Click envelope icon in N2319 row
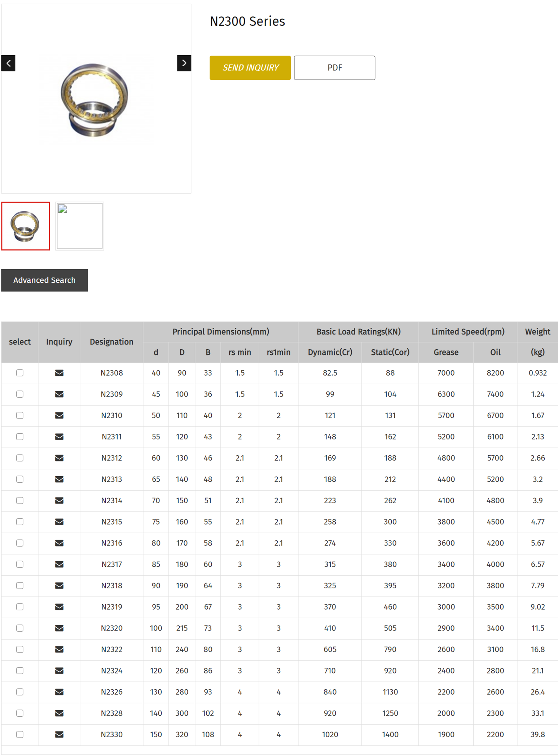The height and width of the screenshot is (756, 558). coord(59,607)
